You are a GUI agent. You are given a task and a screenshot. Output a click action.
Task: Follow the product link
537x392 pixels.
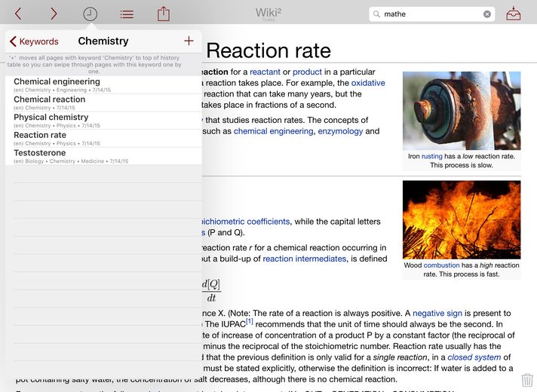click(x=307, y=72)
